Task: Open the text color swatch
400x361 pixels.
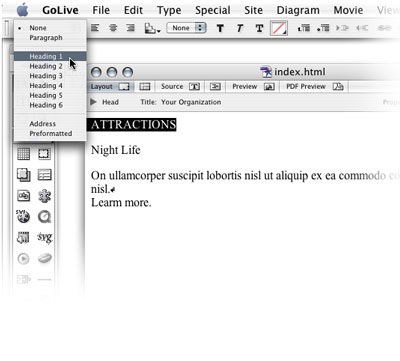Action: pos(279,28)
